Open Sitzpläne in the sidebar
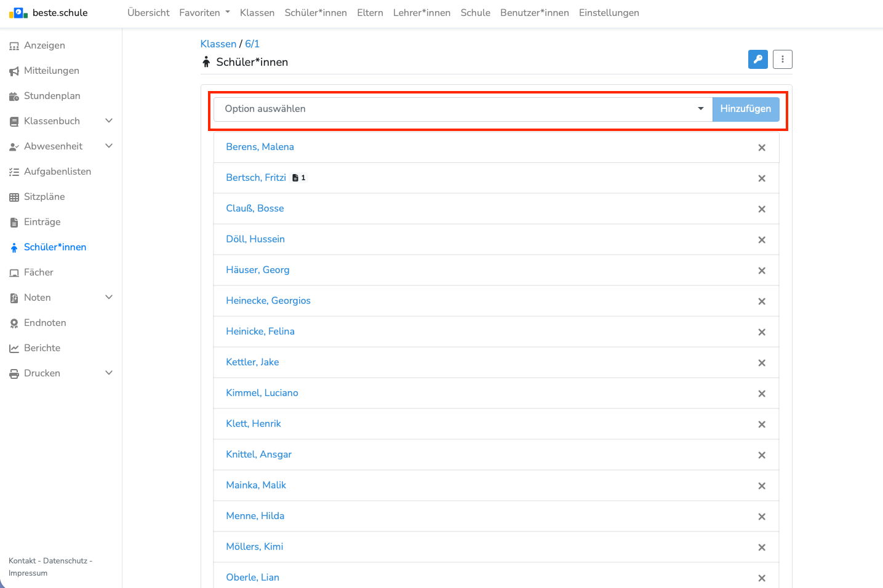883x588 pixels. coord(44,197)
